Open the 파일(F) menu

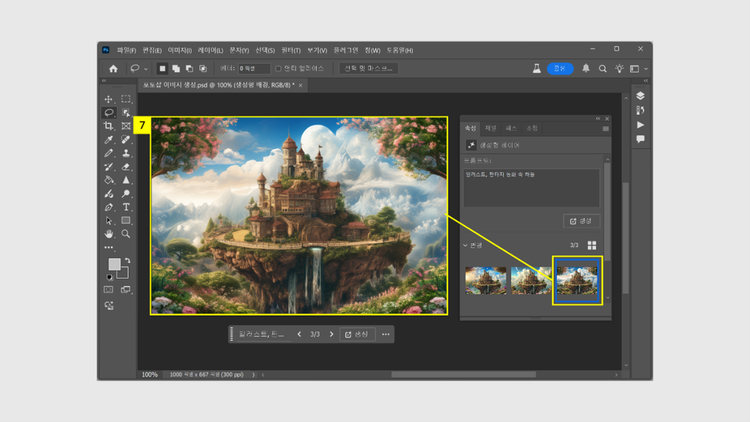[x=126, y=50]
